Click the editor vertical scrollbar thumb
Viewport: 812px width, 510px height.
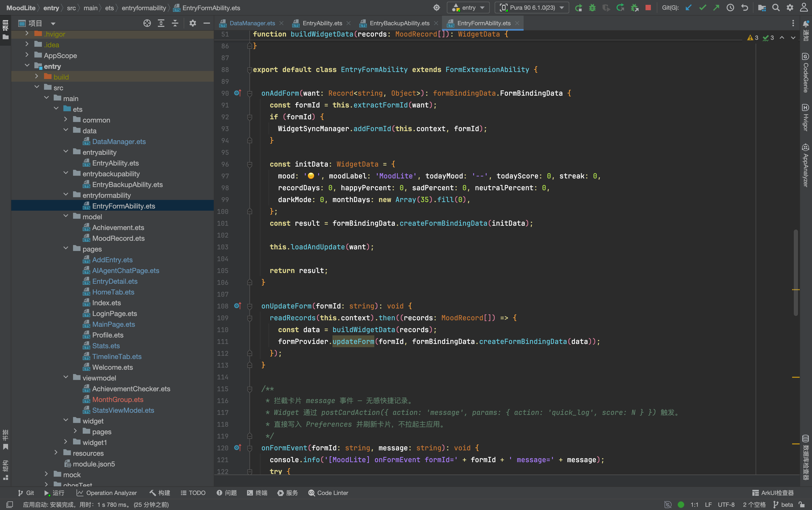[795, 272]
